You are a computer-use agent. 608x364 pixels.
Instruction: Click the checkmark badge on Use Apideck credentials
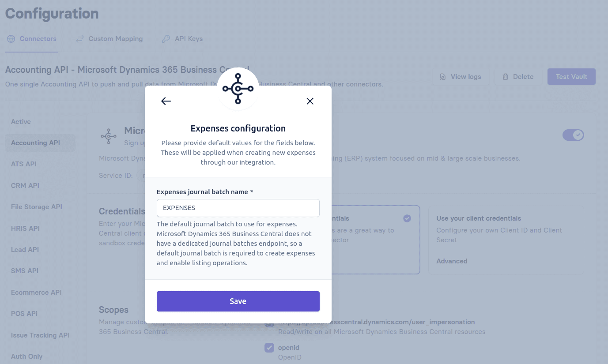[x=407, y=218]
